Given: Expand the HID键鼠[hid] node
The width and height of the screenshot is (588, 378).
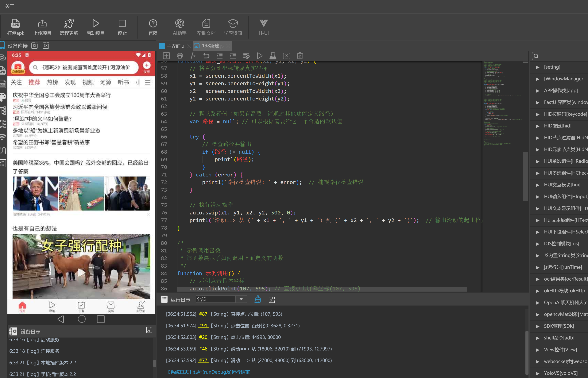Looking at the screenshot, I should 538,126.
